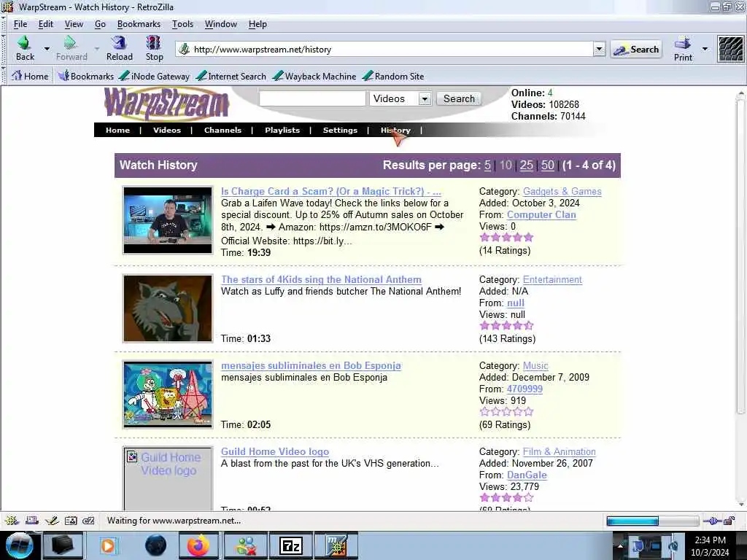Open Firefox from the taskbar

coord(198,545)
